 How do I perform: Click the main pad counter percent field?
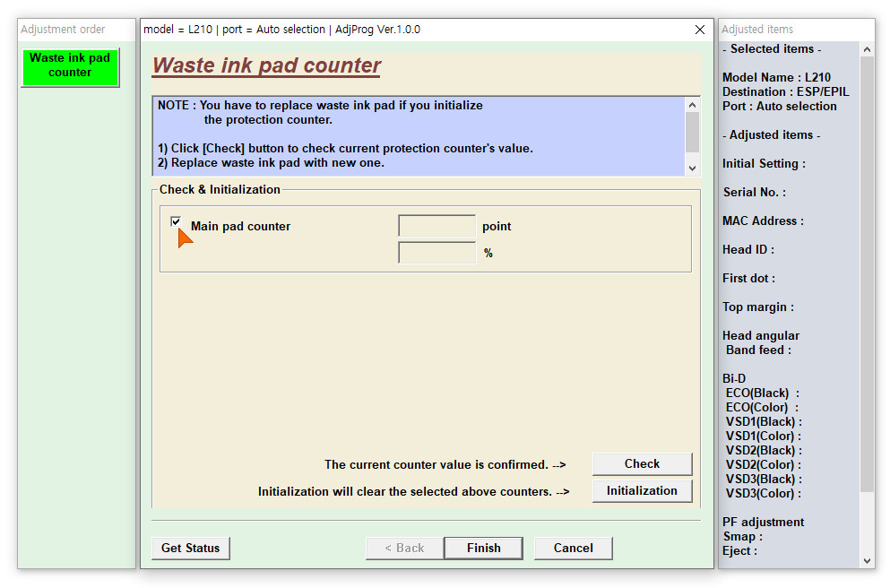[437, 253]
